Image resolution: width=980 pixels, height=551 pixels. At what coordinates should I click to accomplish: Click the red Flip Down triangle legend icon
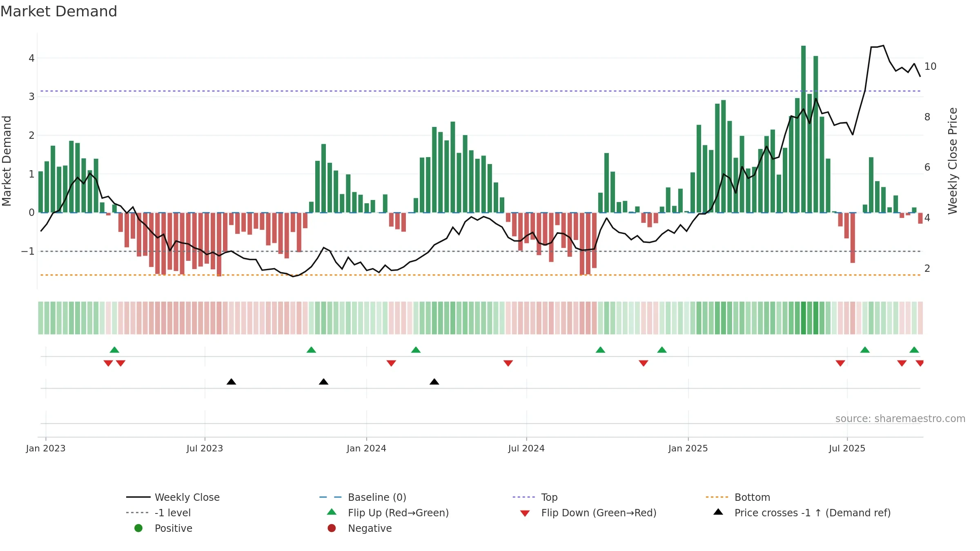pos(525,513)
